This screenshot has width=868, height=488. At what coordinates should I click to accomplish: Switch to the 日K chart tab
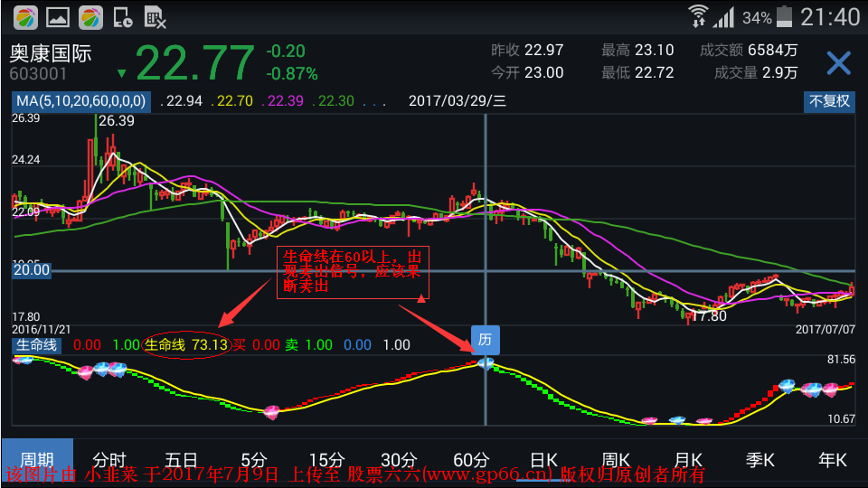pos(543,459)
